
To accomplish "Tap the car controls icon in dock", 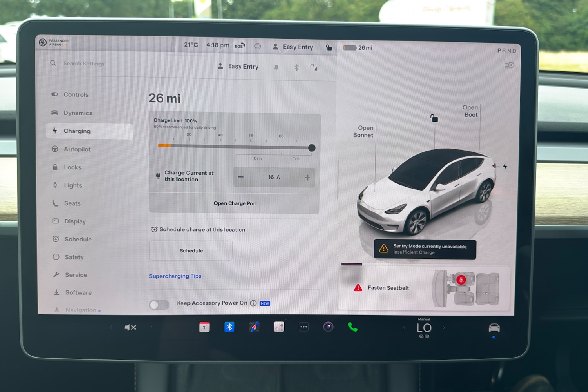I will coord(494,328).
